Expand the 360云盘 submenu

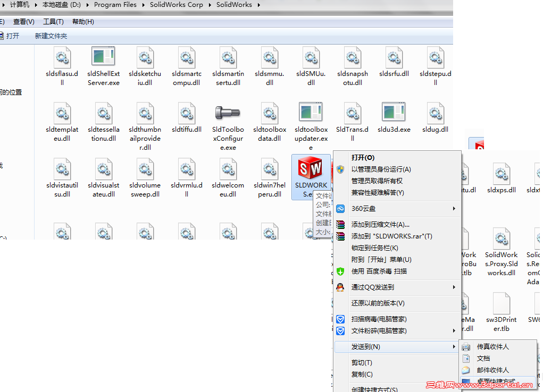pyautogui.click(x=397, y=209)
